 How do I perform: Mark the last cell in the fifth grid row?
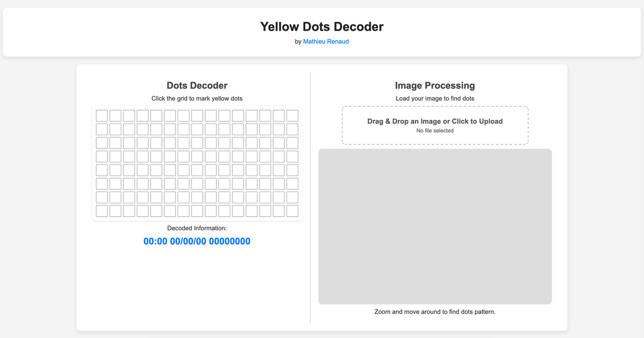tap(292, 170)
